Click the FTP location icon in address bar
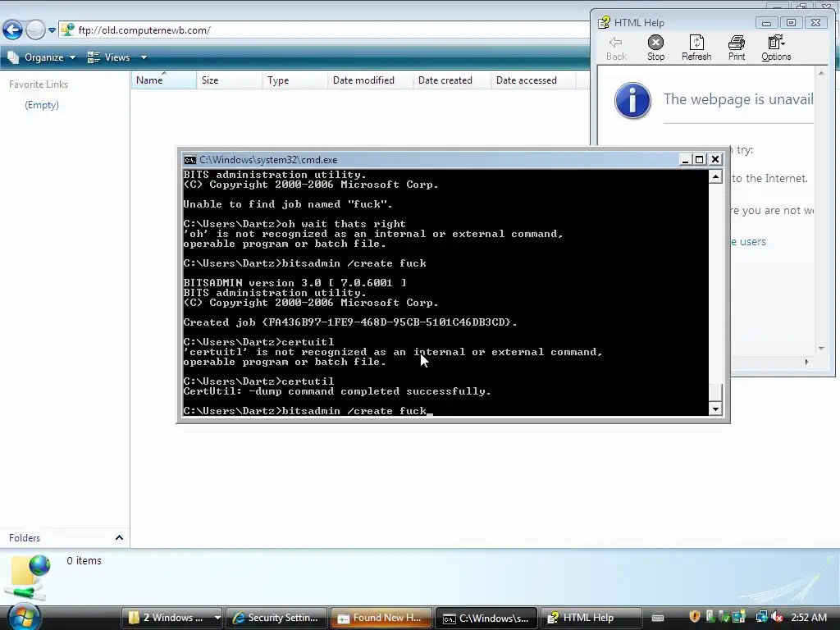 pyautogui.click(x=67, y=30)
